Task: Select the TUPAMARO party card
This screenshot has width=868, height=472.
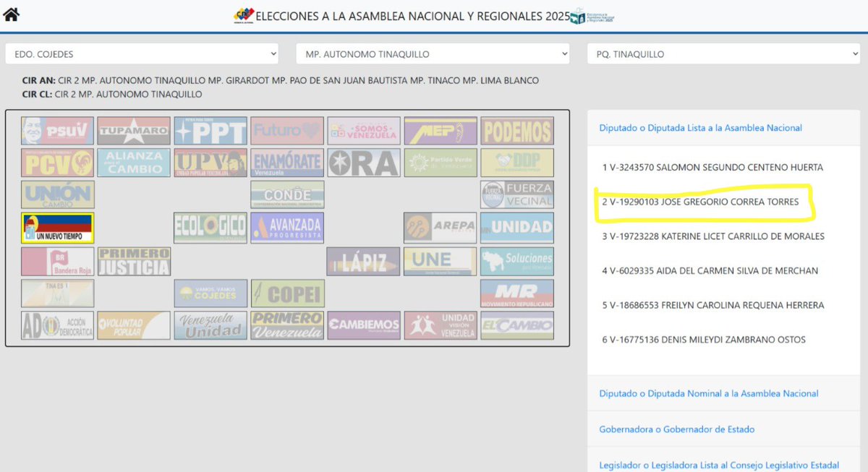Action: point(134,131)
